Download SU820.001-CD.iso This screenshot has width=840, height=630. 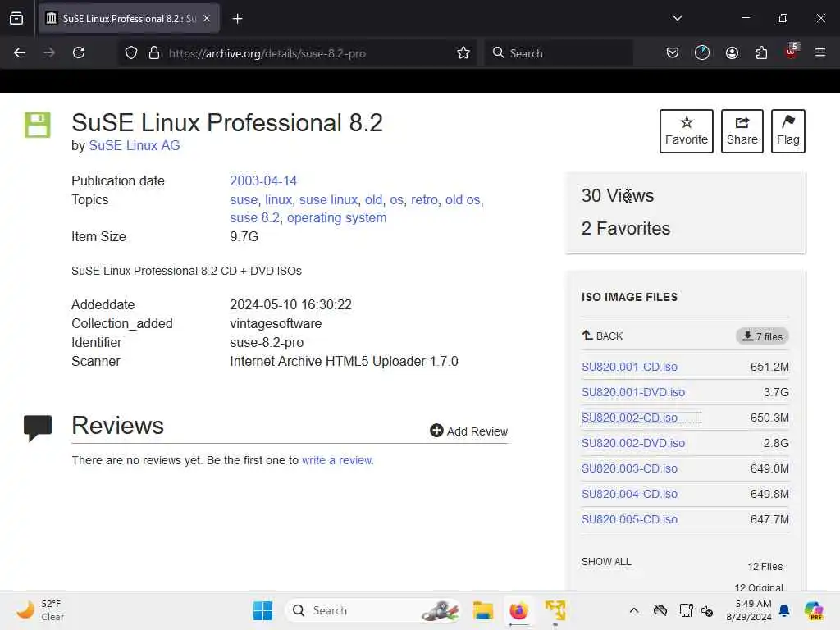629,367
